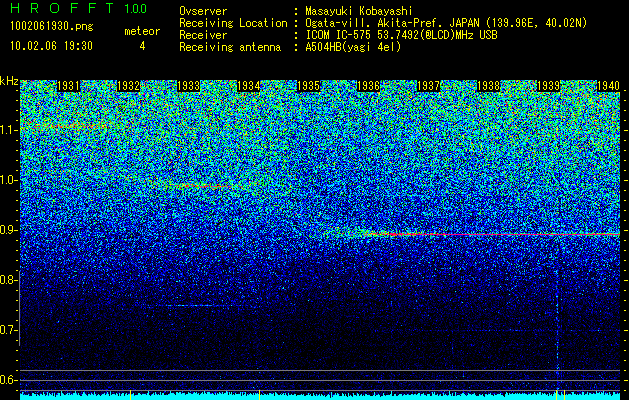This screenshot has height=400, width=629.
Task: Click the 1933 time marker
Action: click(189, 86)
